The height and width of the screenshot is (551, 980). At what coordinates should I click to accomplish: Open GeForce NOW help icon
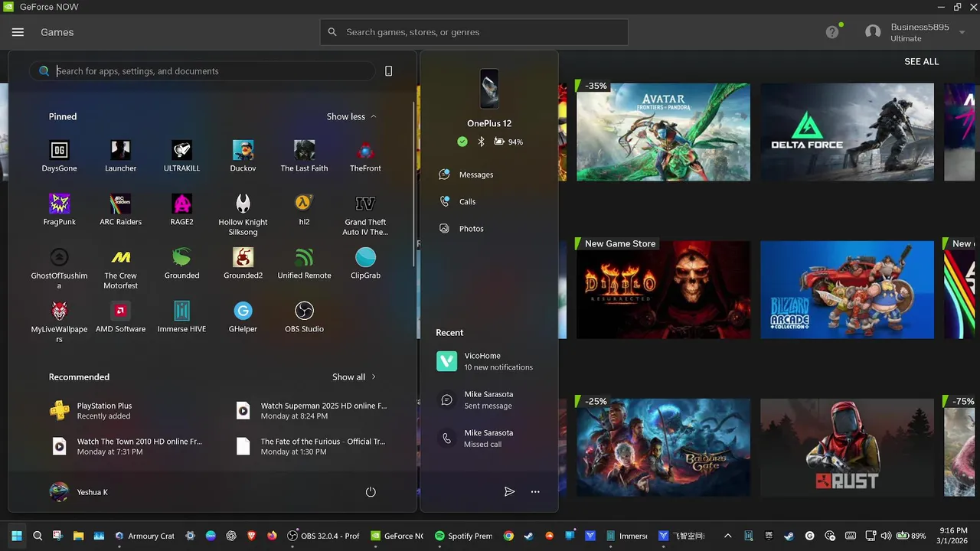(x=832, y=32)
